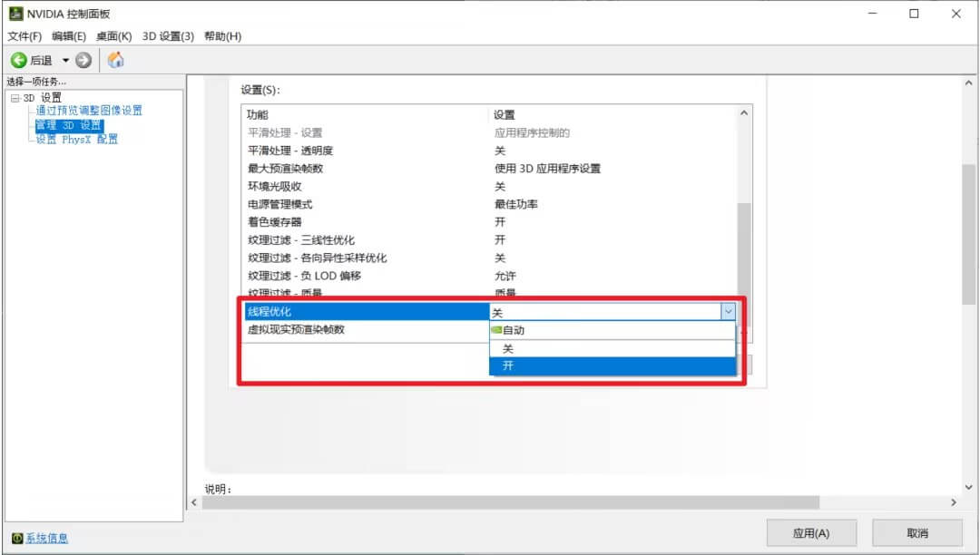The height and width of the screenshot is (555, 980).
Task: Click the 取消 button
Action: [x=916, y=533]
